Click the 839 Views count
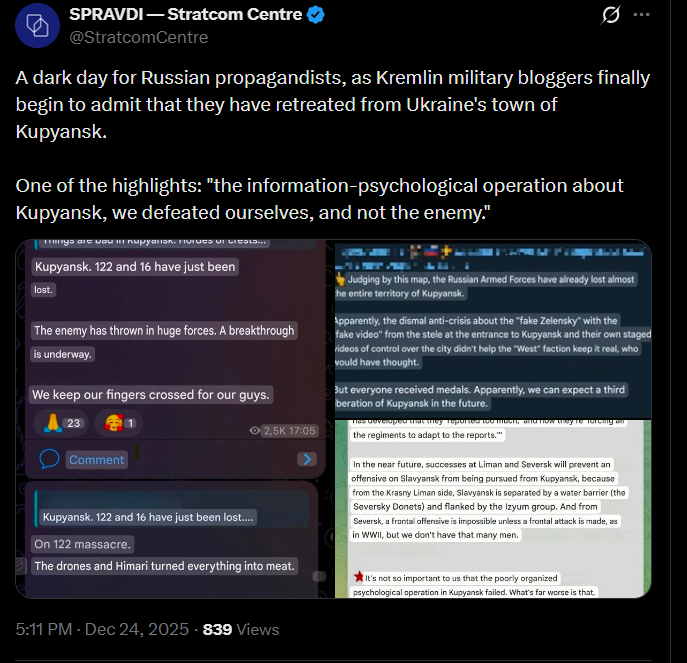Image resolution: width=687 pixels, height=663 pixels. [241, 629]
